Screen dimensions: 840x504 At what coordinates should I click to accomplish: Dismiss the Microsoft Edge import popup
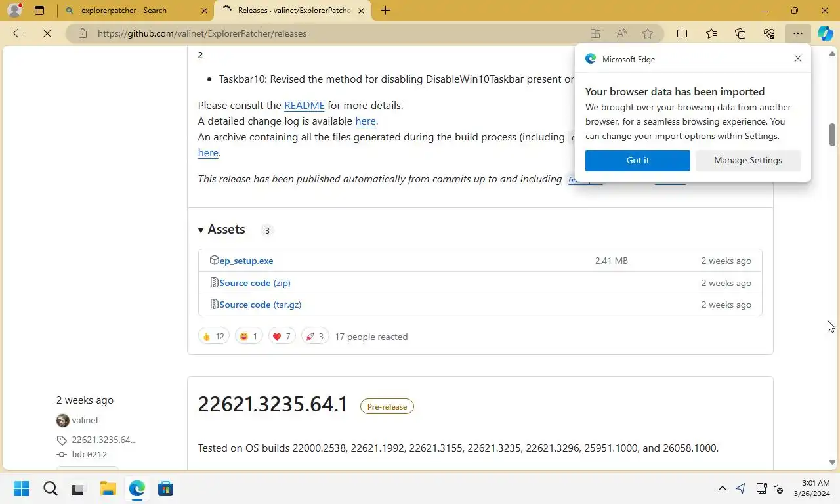[798, 58]
